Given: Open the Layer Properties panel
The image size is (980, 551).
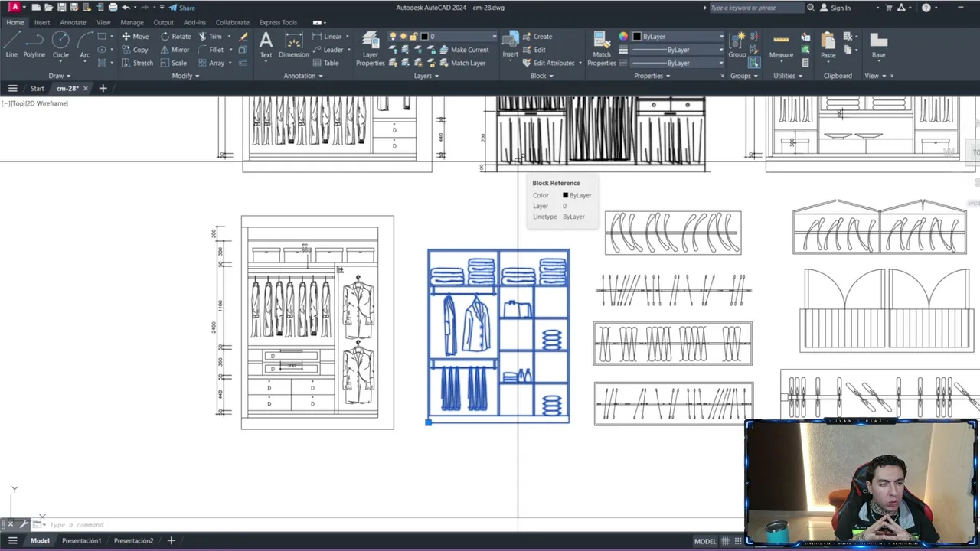Looking at the screenshot, I should tap(371, 49).
